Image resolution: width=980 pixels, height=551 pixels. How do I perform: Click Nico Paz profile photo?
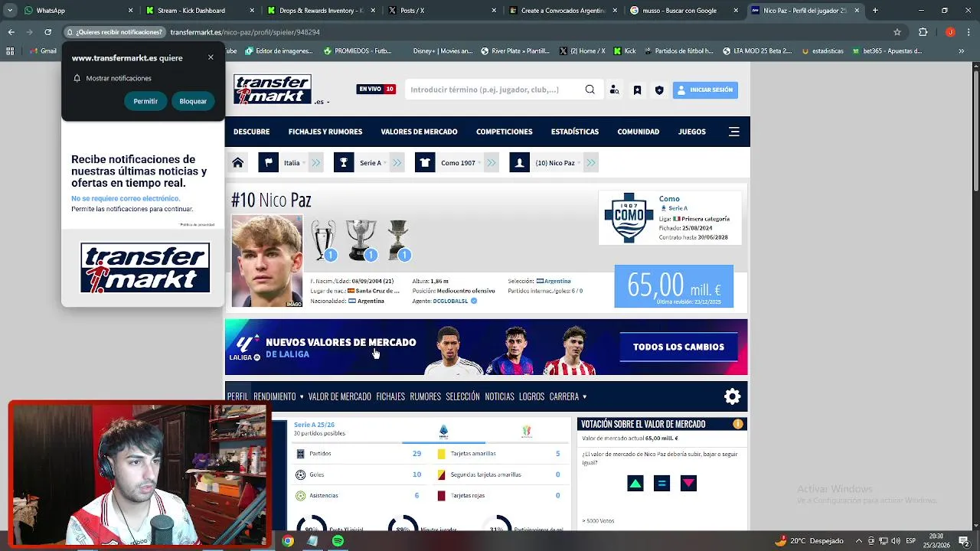click(x=267, y=261)
